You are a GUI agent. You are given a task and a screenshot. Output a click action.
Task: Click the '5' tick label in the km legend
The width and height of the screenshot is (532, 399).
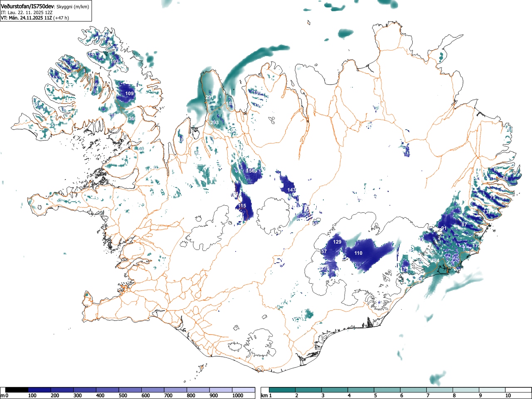point(375,396)
